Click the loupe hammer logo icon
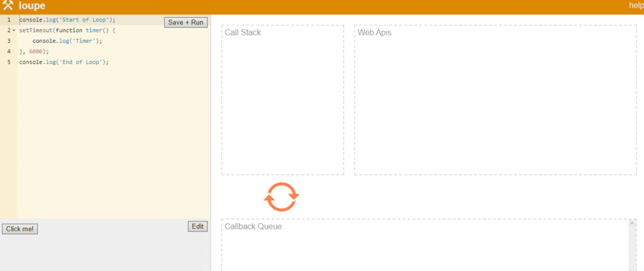 point(8,6)
